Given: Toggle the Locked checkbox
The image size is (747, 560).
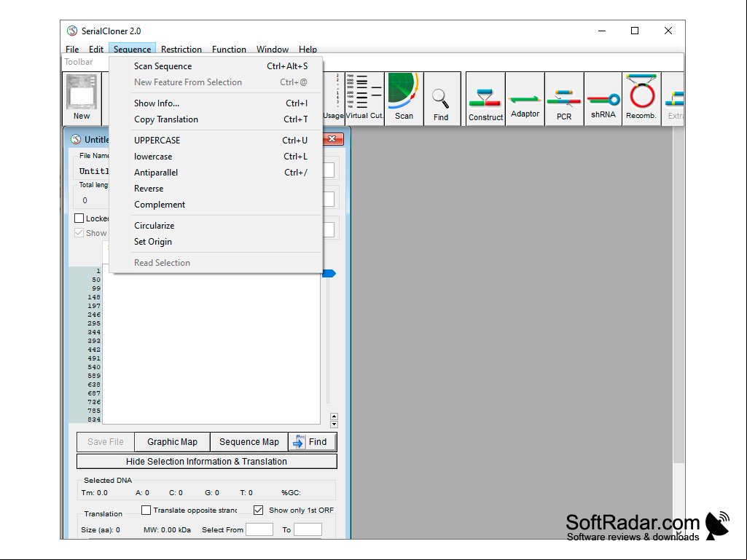Looking at the screenshot, I should point(79,218).
